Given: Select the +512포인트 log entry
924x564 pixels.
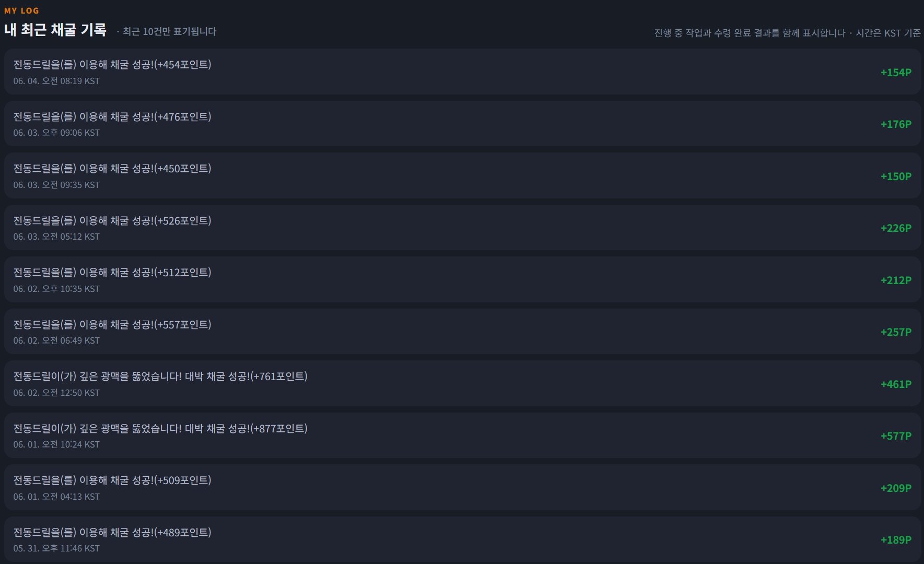Looking at the screenshot, I should (x=462, y=280).
